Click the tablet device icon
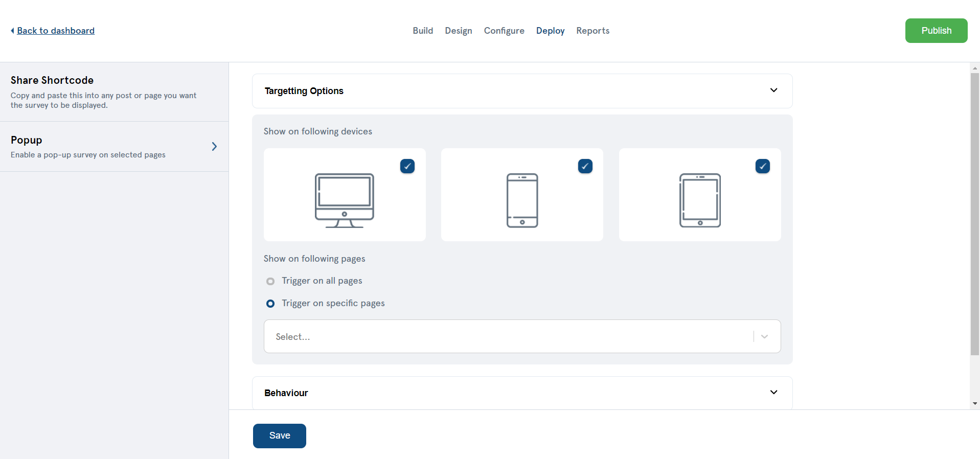This screenshot has width=980, height=459. click(x=699, y=200)
